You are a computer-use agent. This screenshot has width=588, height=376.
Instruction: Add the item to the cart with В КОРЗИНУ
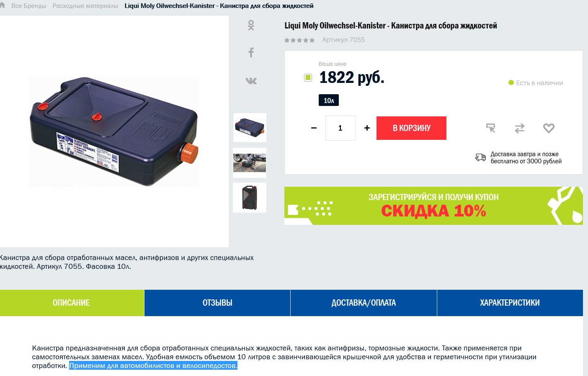point(411,128)
